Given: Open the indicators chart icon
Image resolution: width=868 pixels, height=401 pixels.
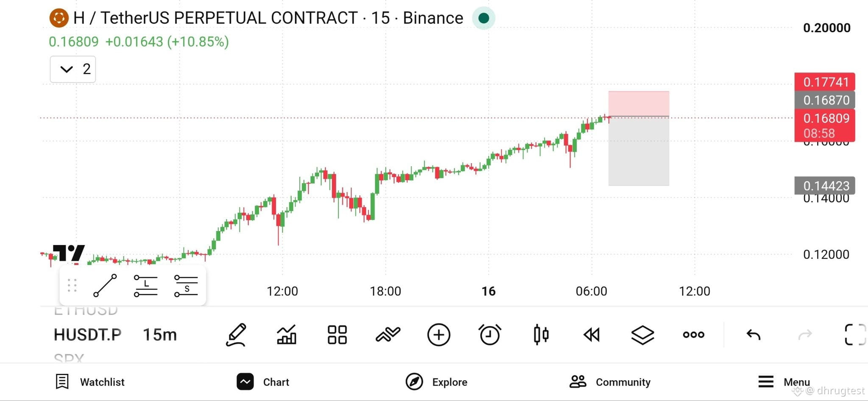Looking at the screenshot, I should 287,335.
